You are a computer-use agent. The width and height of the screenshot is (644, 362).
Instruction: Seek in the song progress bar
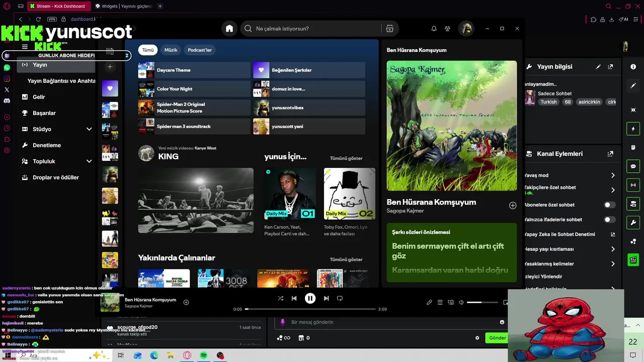pyautogui.click(x=310, y=309)
